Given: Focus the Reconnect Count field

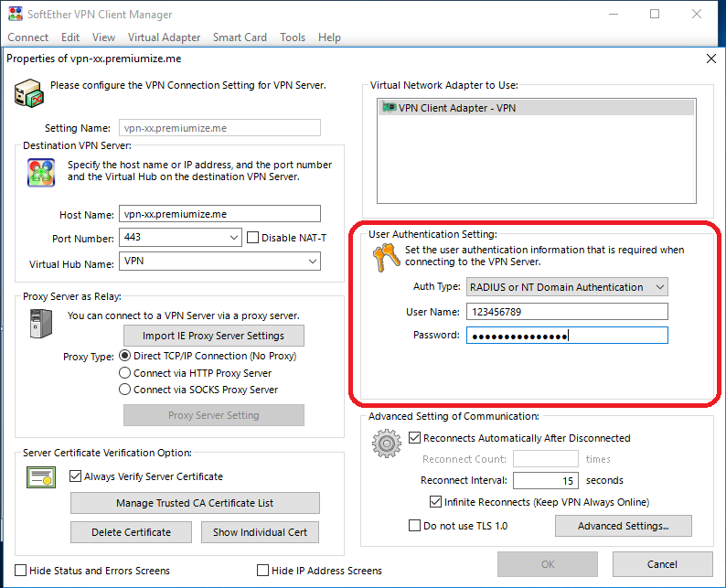Looking at the screenshot, I should [546, 459].
